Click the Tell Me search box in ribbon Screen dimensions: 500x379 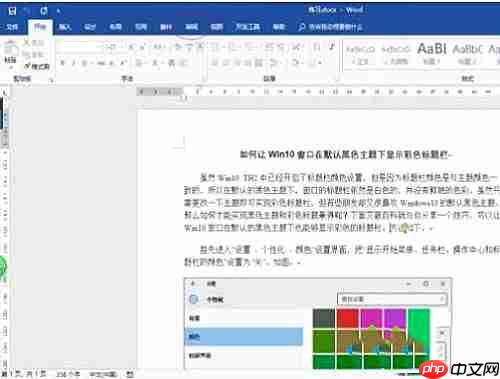[x=330, y=27]
